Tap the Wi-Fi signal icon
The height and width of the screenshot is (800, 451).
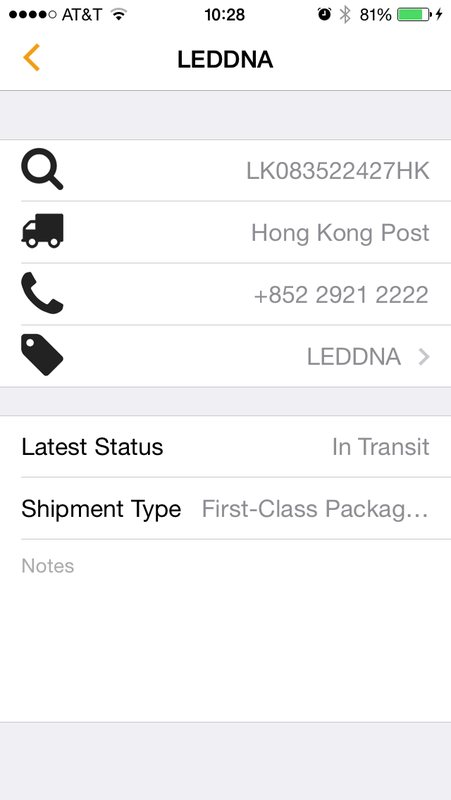pyautogui.click(x=118, y=15)
